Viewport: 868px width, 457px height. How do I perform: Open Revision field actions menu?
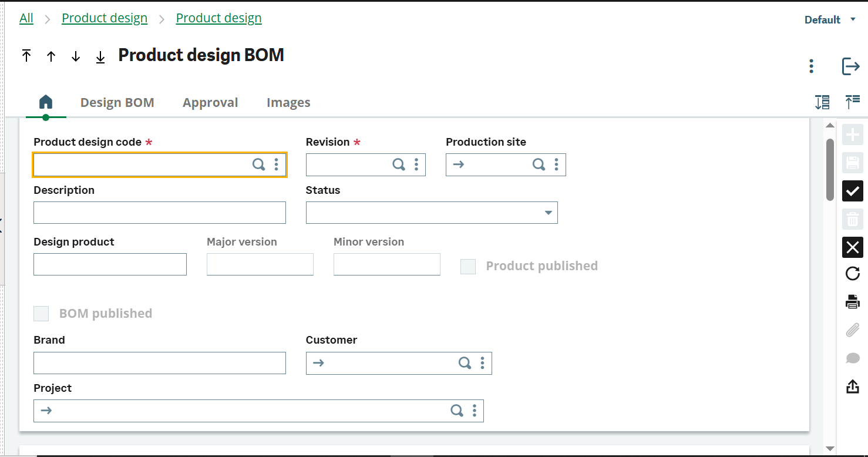416,164
